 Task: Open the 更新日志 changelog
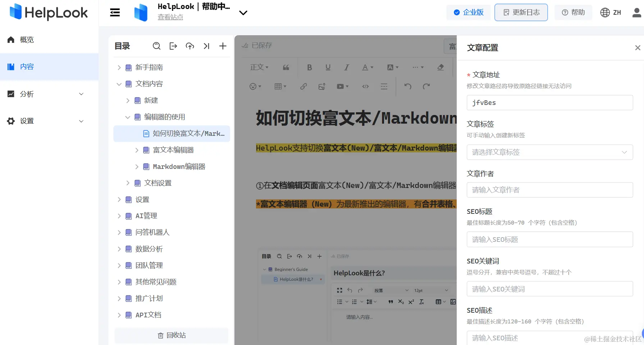pos(521,13)
